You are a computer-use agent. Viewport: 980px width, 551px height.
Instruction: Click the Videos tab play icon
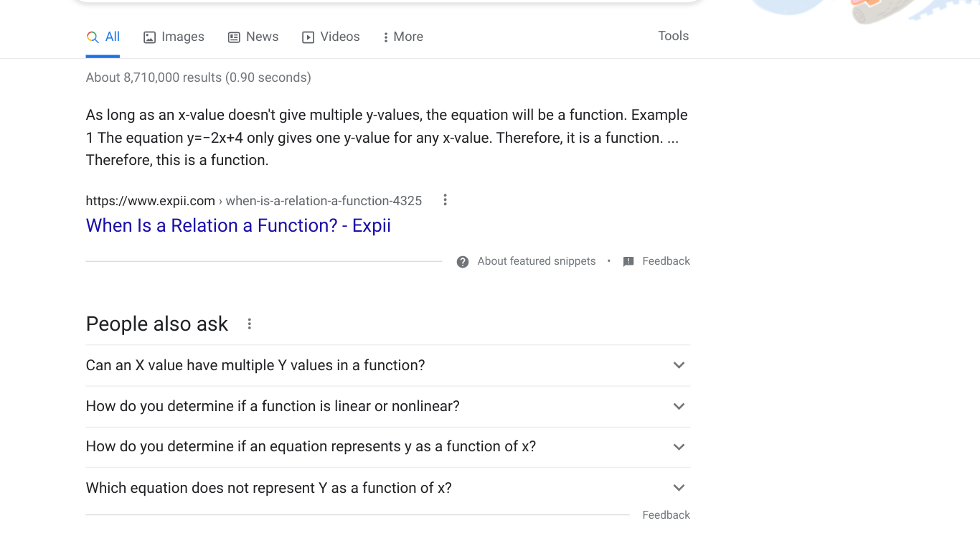click(308, 37)
